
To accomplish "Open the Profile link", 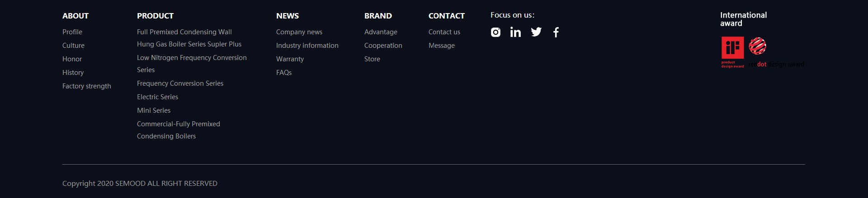I will 72,32.
